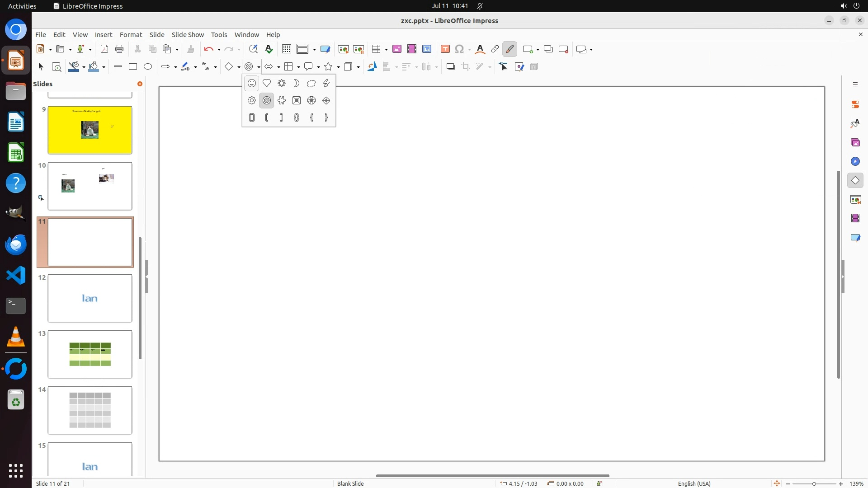
Task: Insert the puzzle piece shape
Action: coord(282,100)
